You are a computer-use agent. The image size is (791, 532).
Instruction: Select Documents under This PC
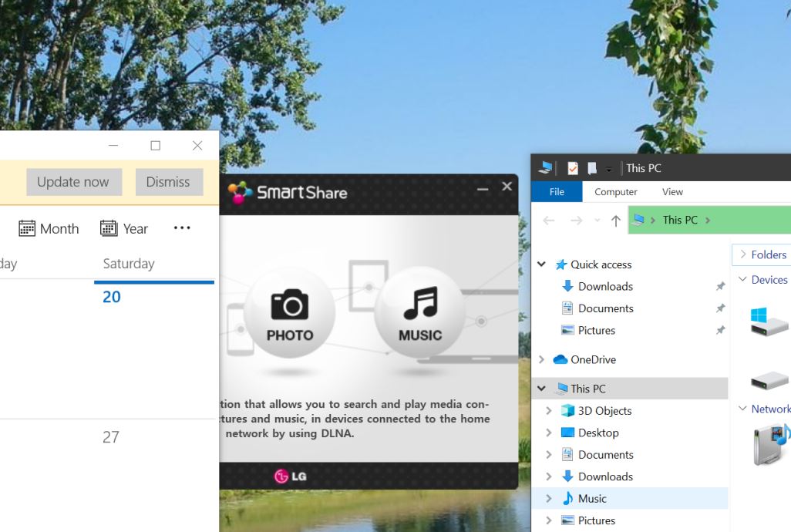pyautogui.click(x=605, y=454)
